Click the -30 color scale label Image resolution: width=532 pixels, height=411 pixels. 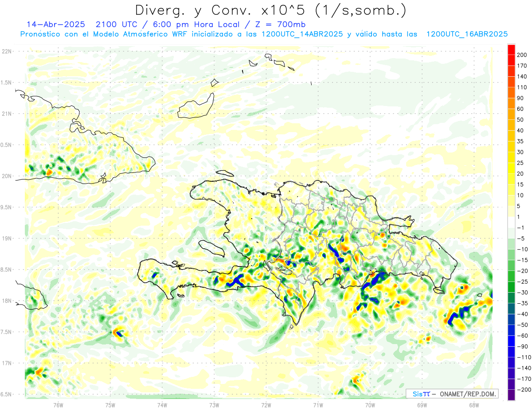(x=522, y=293)
